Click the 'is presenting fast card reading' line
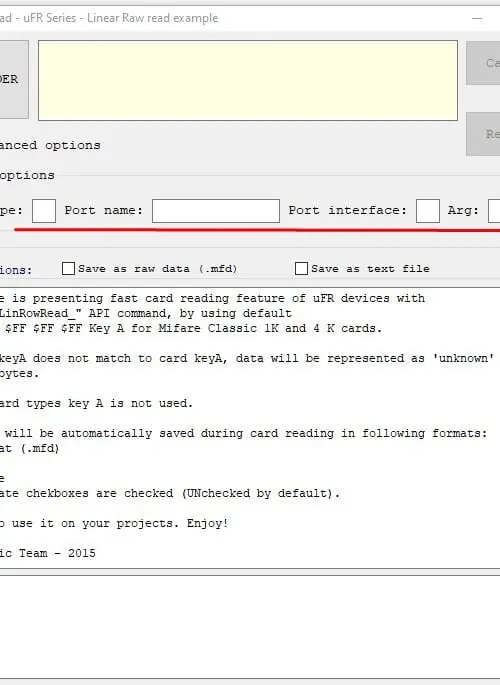 click(212, 298)
